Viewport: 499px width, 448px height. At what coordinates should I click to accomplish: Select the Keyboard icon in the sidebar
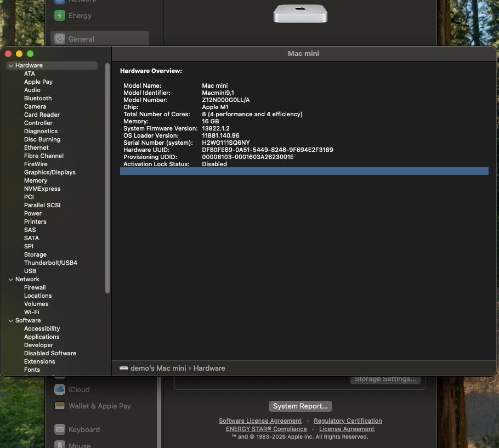60,429
